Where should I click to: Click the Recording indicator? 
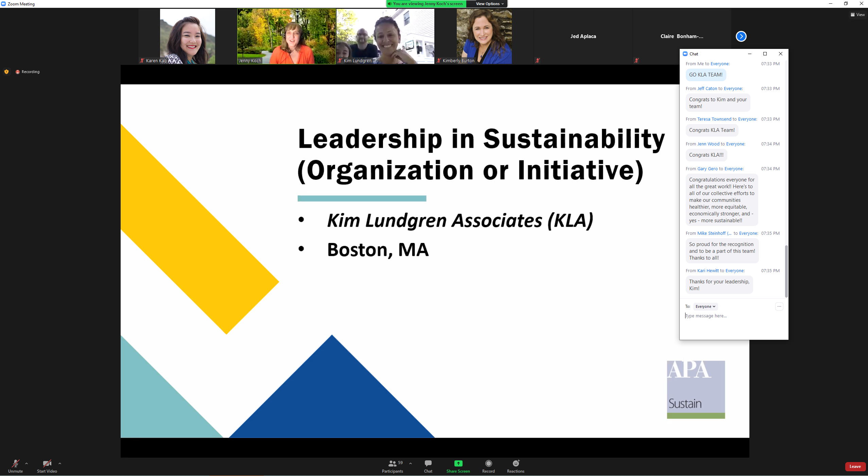click(28, 72)
